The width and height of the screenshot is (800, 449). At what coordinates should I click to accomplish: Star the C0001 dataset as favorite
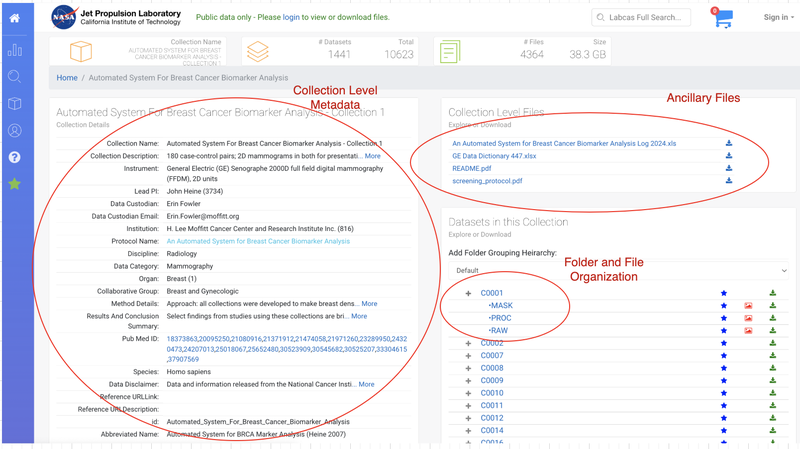coord(724,294)
